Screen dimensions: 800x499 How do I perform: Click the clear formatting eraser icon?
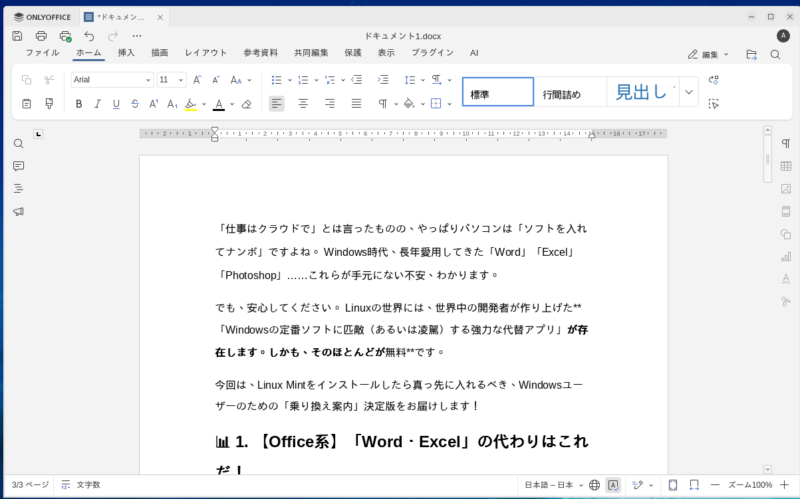tap(247, 103)
